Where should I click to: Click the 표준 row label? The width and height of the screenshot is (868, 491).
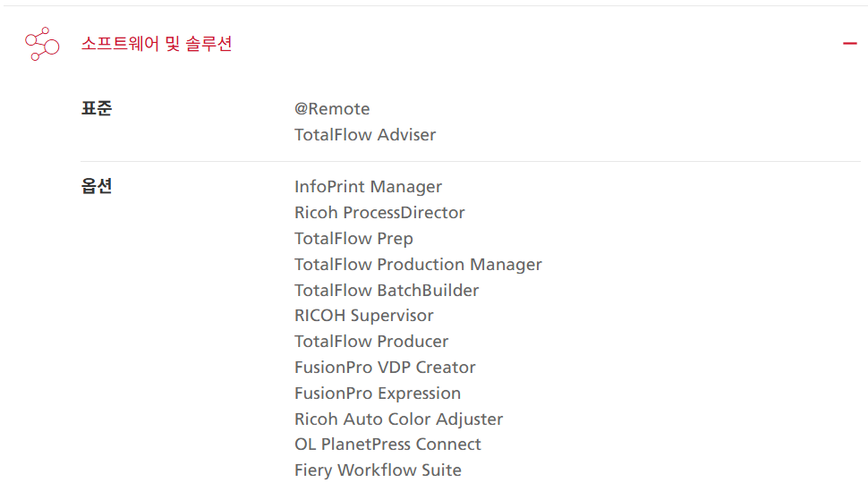click(x=97, y=108)
